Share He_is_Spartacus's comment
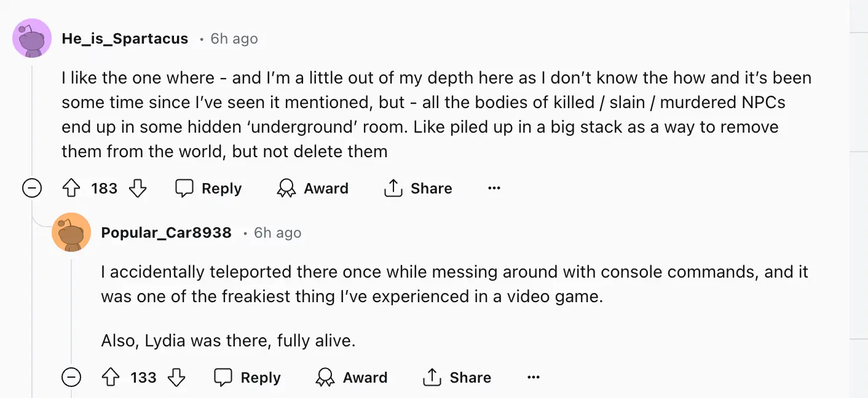 click(417, 189)
